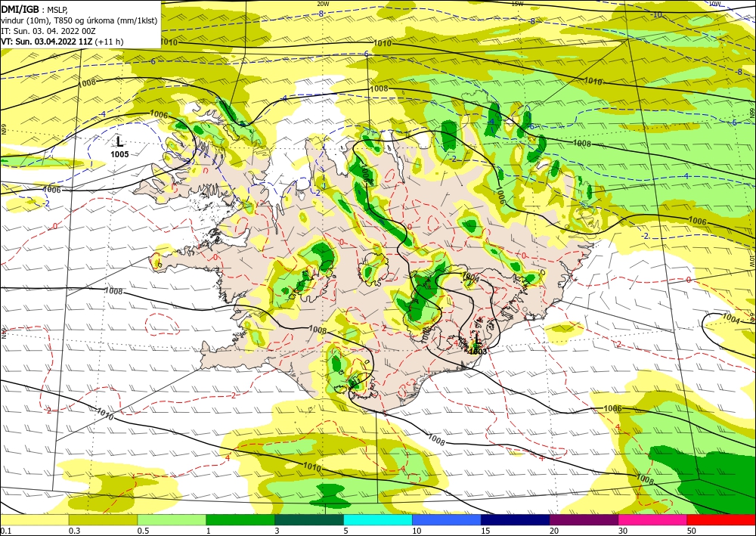The width and height of the screenshot is (756, 536).
Task: Click the '0.3' legend label
Action: coord(74,531)
